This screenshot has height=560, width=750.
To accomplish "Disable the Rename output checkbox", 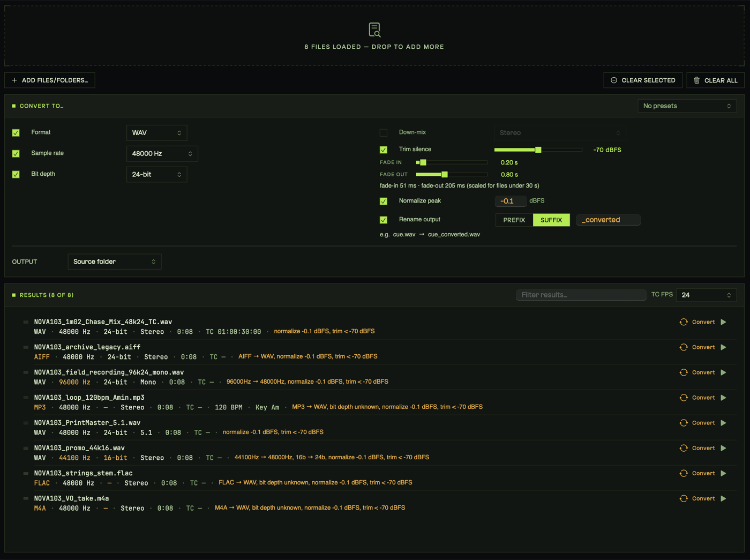I will pyautogui.click(x=384, y=220).
